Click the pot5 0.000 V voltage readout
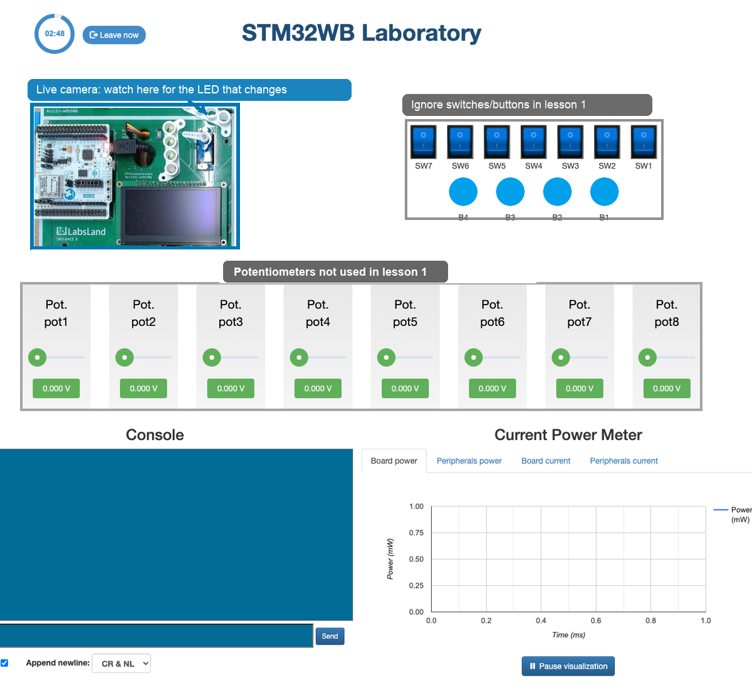The image size is (752, 700). (405, 389)
